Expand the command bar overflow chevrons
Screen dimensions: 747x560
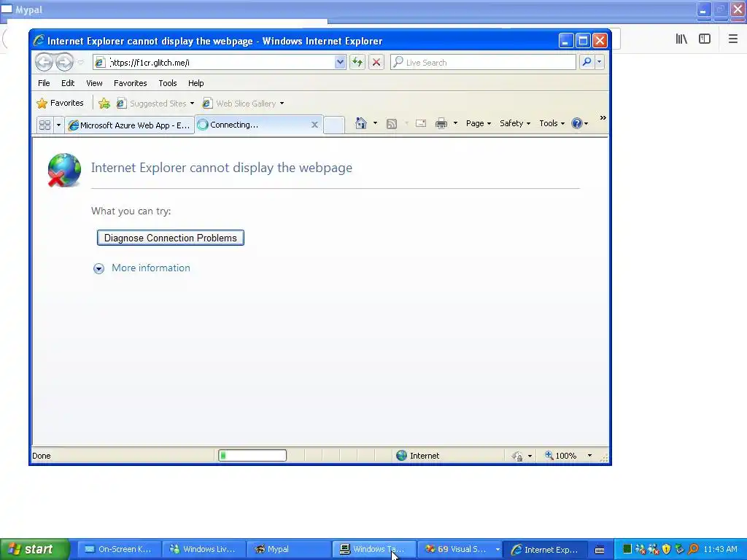tap(603, 117)
